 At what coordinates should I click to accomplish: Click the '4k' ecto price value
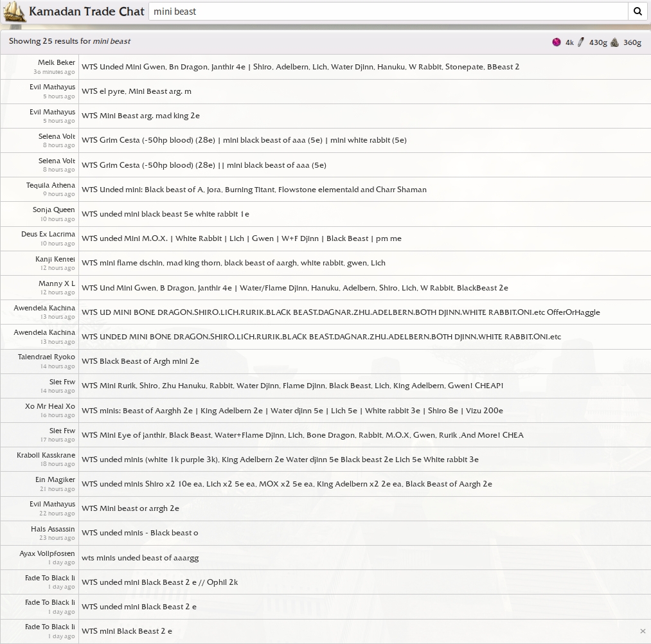(569, 42)
